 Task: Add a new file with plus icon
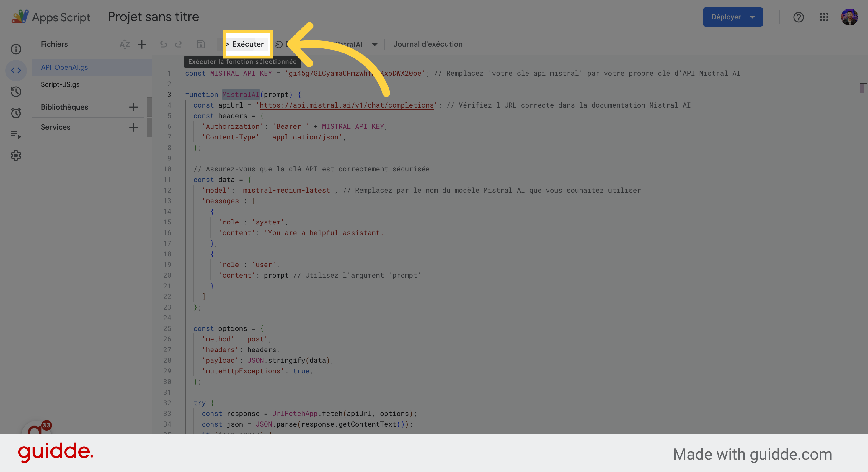click(142, 44)
